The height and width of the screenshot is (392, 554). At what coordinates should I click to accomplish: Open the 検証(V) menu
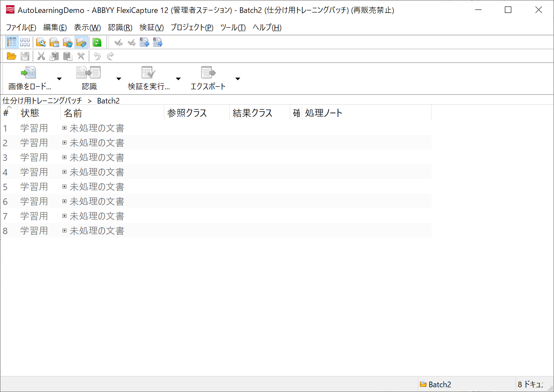pos(152,28)
